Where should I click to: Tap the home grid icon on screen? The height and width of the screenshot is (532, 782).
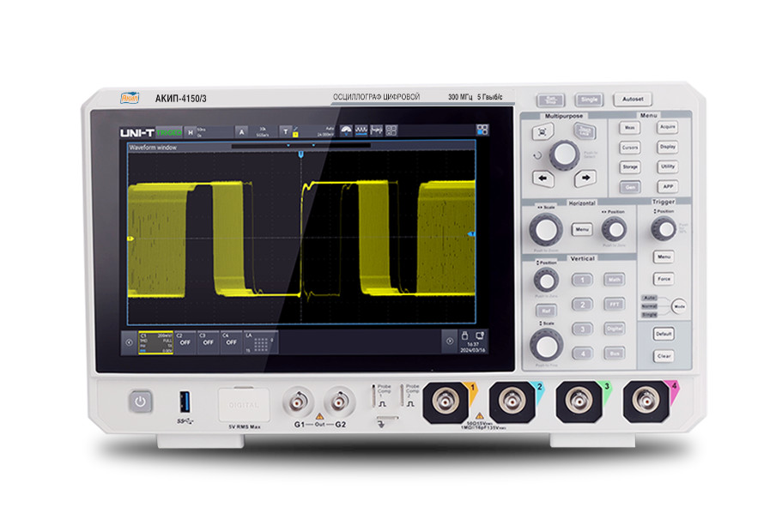click(x=482, y=130)
